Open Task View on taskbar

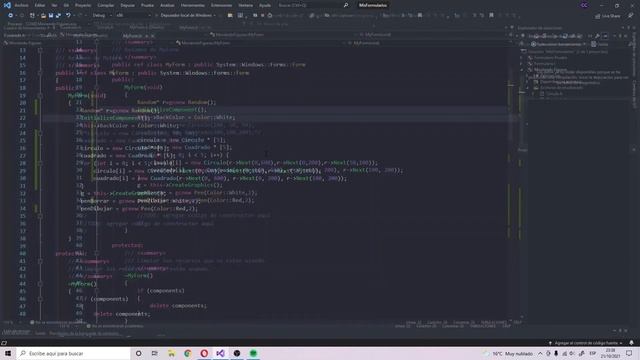[155, 353]
